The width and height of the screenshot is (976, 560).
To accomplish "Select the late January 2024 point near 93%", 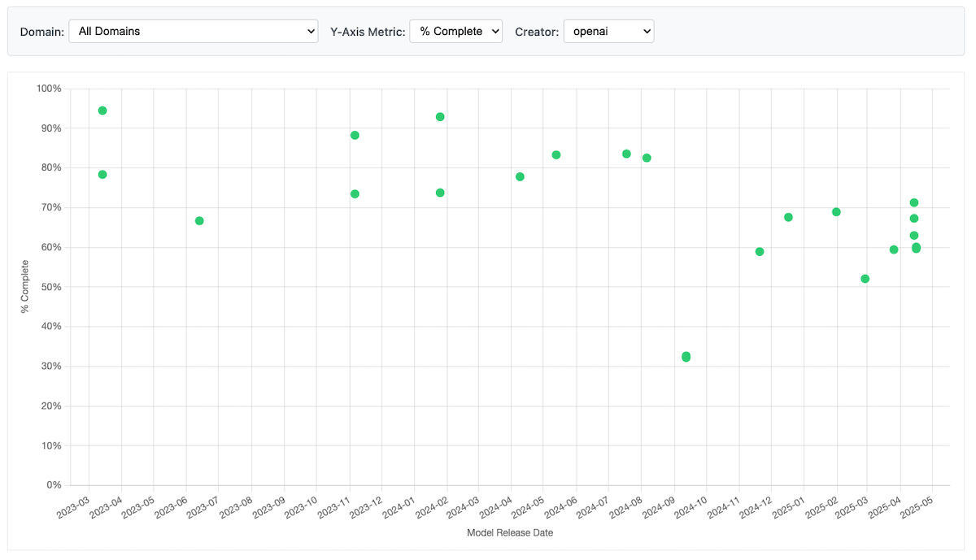I will (x=440, y=117).
